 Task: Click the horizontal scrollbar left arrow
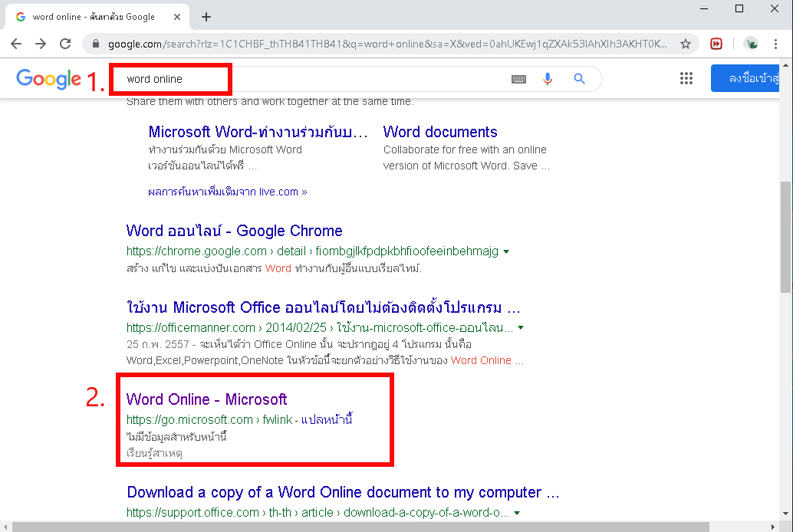[x=5, y=527]
